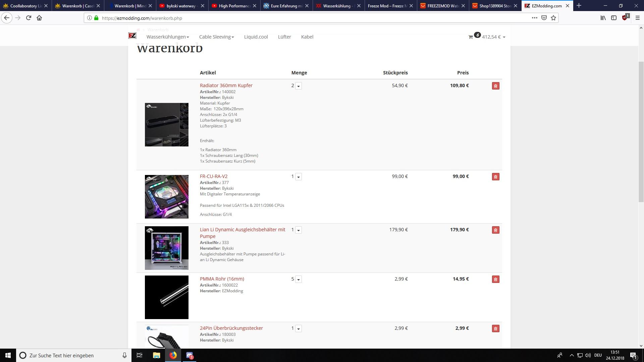Open 24Pin Überbrückungsstecker product link

coord(231,328)
